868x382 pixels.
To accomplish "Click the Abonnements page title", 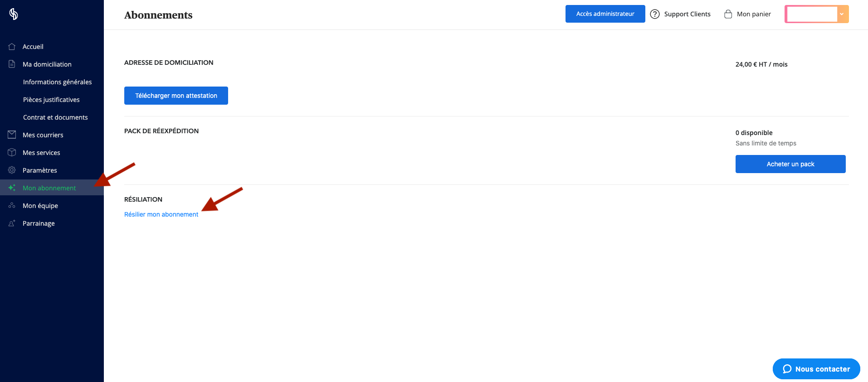I will 158,15.
